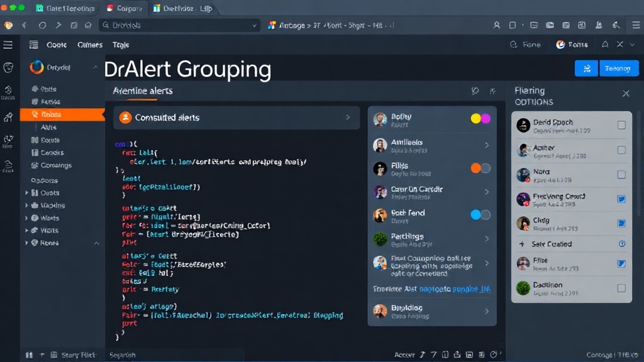
Task: Open the Tegis menu
Action: pos(121,45)
